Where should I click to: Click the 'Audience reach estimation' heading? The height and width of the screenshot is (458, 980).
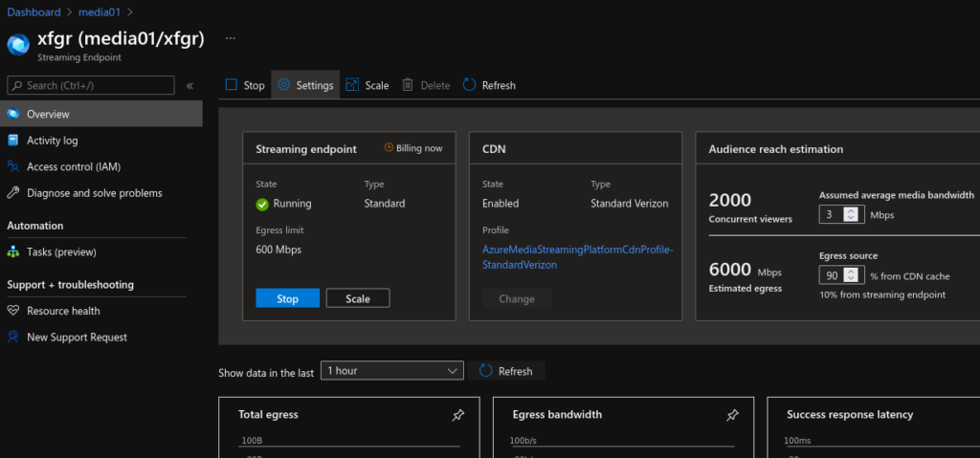tap(775, 149)
